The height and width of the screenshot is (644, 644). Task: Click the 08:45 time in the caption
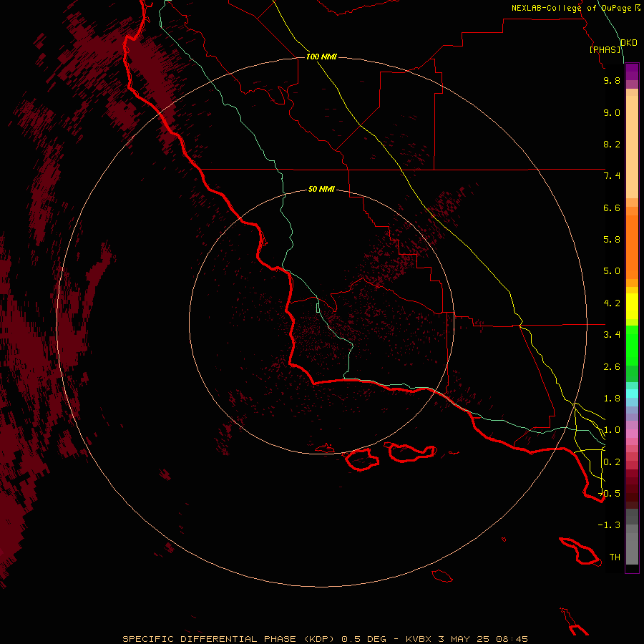point(512,639)
